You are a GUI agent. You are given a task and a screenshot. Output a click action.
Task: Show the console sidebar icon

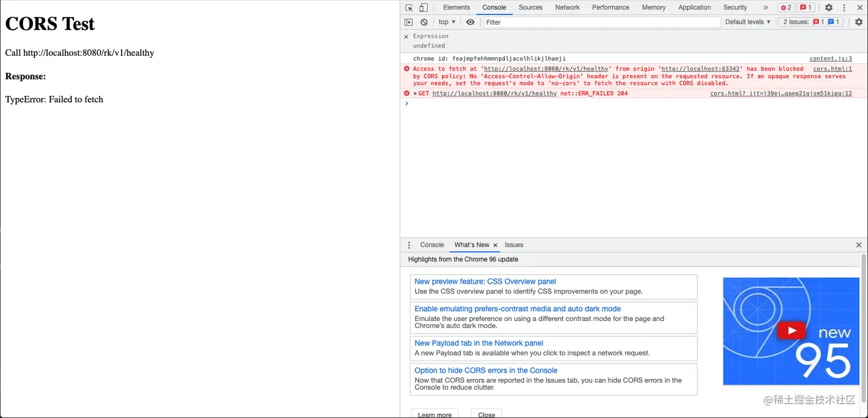pos(409,22)
